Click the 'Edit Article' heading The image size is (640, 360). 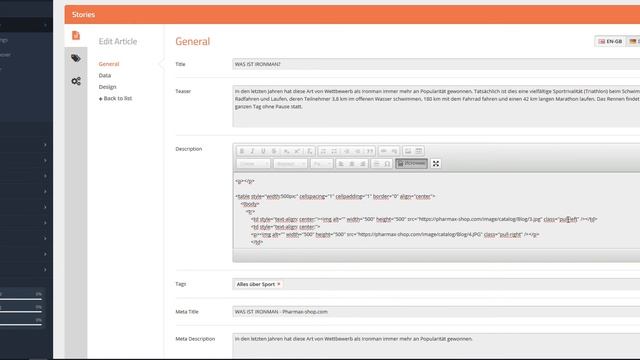pos(118,42)
